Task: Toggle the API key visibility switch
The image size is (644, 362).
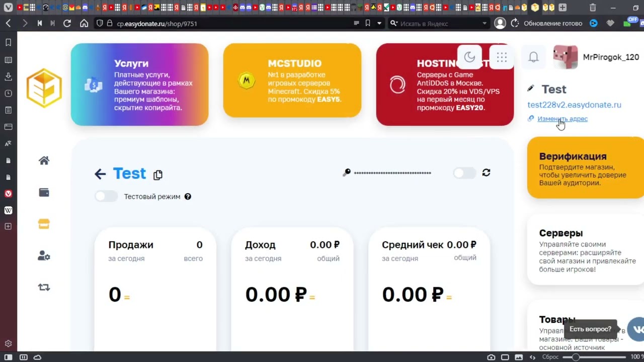Action: point(464,173)
